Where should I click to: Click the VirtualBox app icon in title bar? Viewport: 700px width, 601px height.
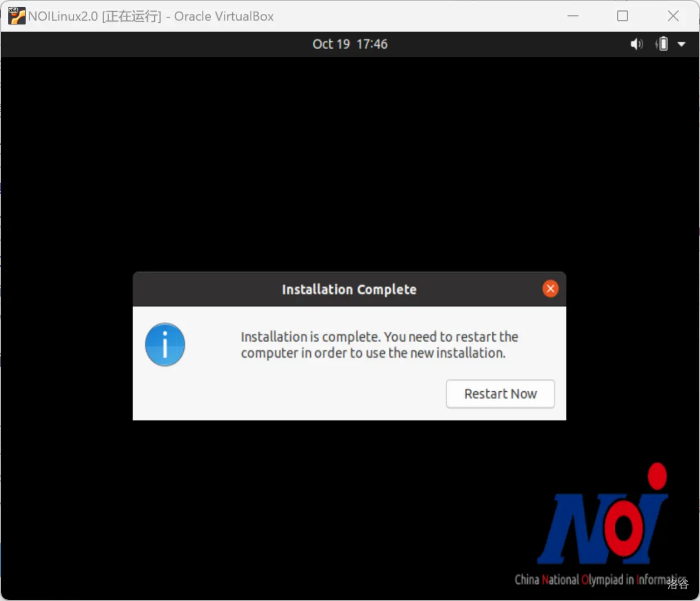click(x=16, y=16)
